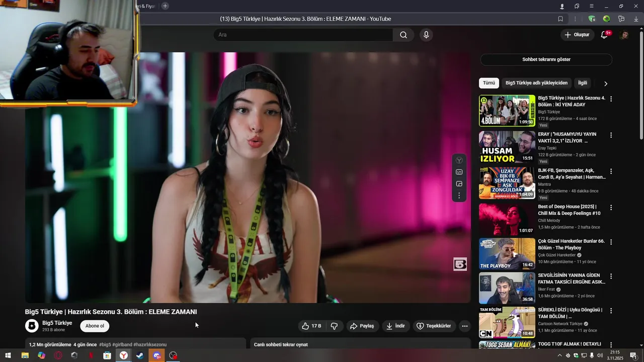The width and height of the screenshot is (644, 362).
Task: Click the browser tab title bar text
Action: click(305, 19)
